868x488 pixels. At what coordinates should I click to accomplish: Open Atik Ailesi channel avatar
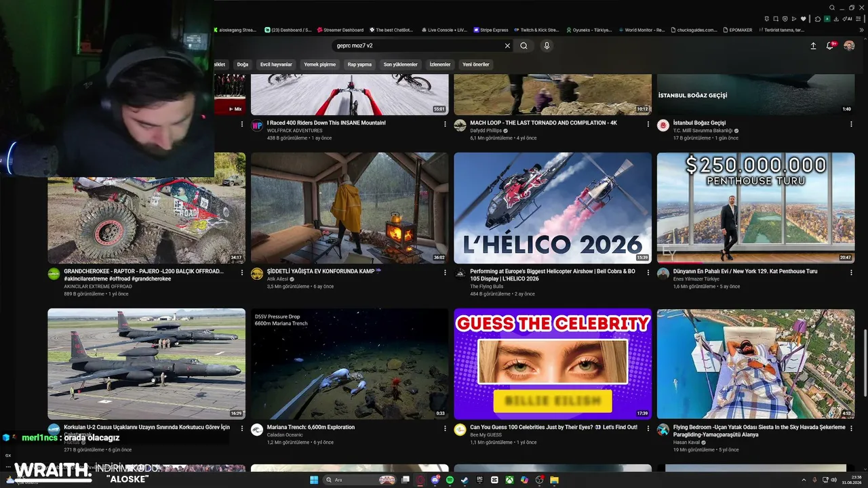pyautogui.click(x=257, y=274)
